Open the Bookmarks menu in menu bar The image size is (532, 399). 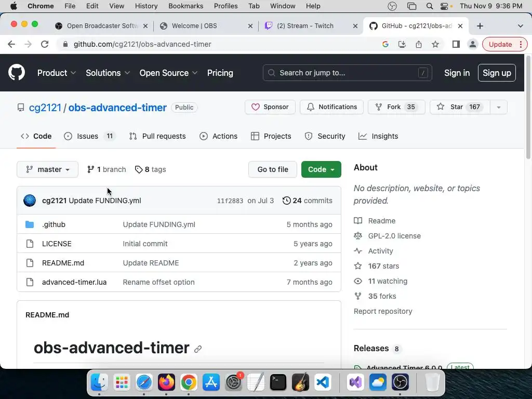click(185, 6)
